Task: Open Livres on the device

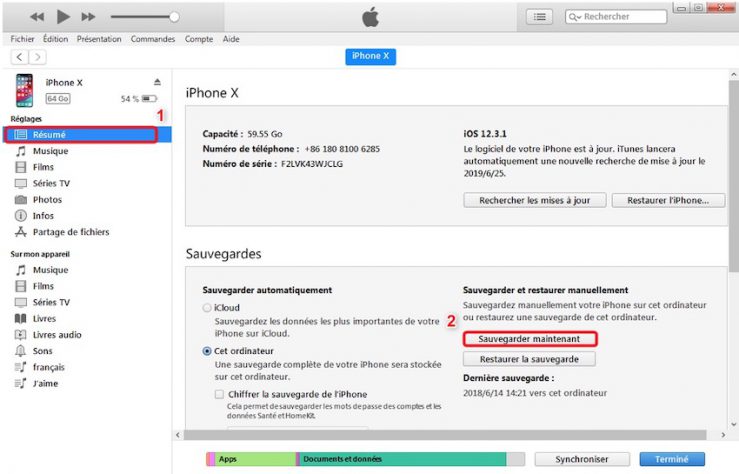Action: (x=44, y=319)
